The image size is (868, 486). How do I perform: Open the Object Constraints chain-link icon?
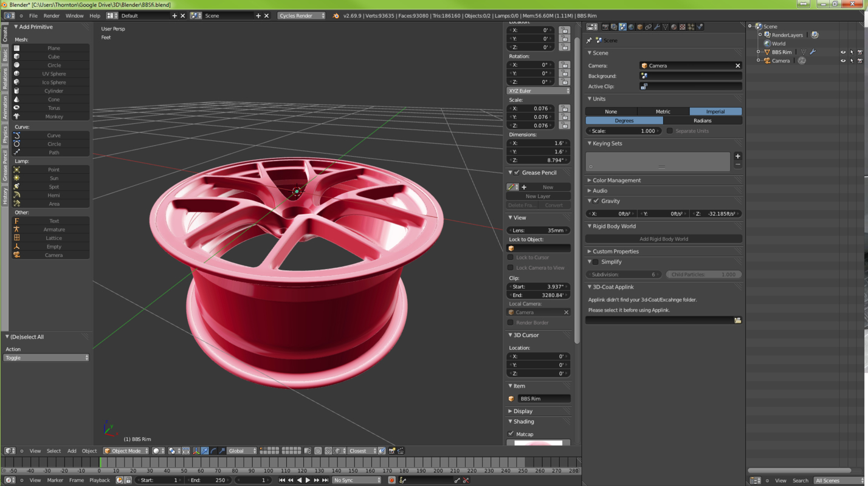pyautogui.click(x=647, y=27)
